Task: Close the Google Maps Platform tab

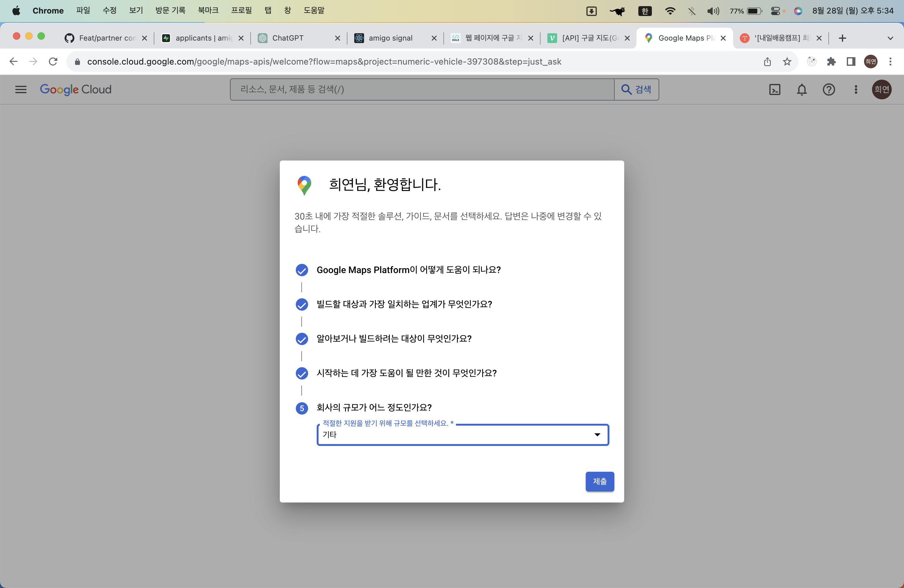Action: coord(723,38)
